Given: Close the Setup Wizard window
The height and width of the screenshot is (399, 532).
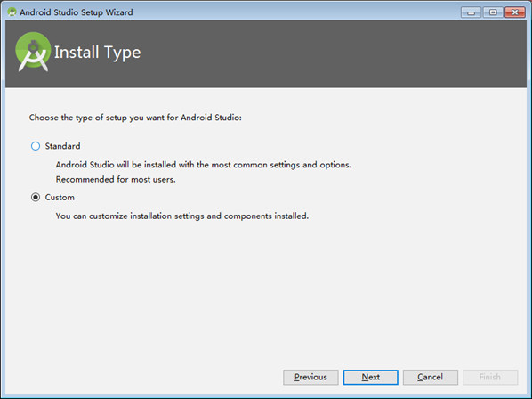Looking at the screenshot, I should point(515,12).
